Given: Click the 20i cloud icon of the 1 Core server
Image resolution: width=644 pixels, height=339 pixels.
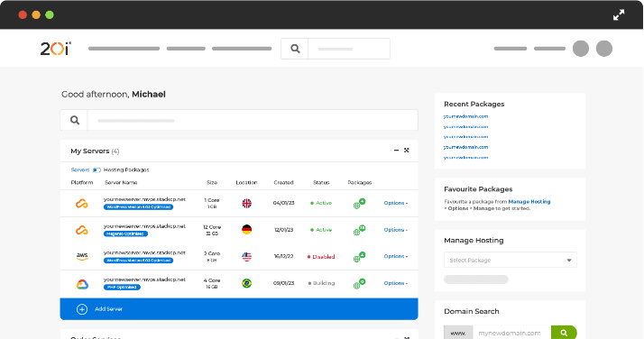Looking at the screenshot, I should (82, 204).
